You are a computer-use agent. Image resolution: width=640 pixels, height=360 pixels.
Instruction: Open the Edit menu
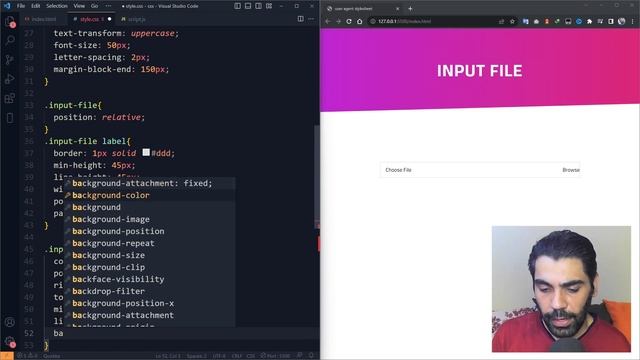point(36,6)
